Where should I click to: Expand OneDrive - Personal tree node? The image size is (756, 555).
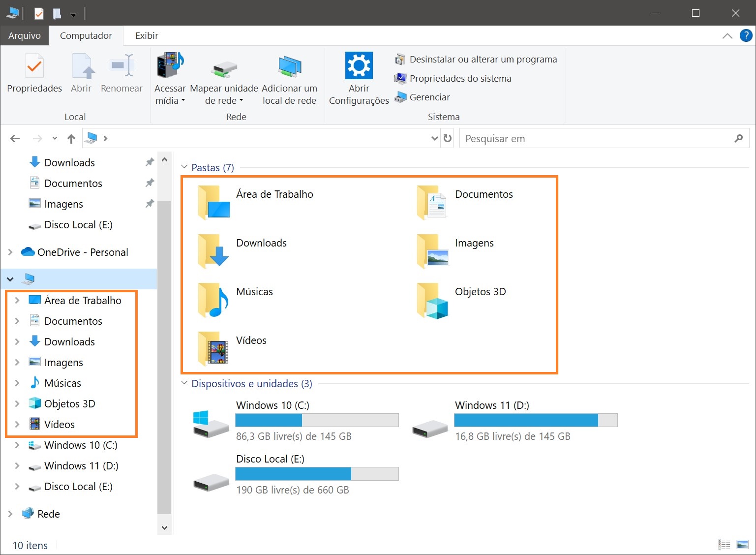10,252
